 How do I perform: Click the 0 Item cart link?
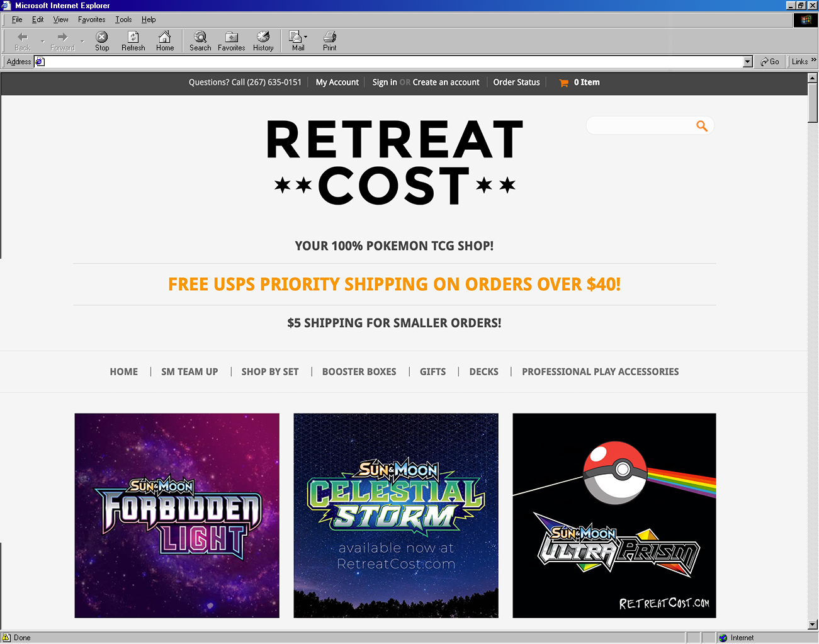click(587, 82)
